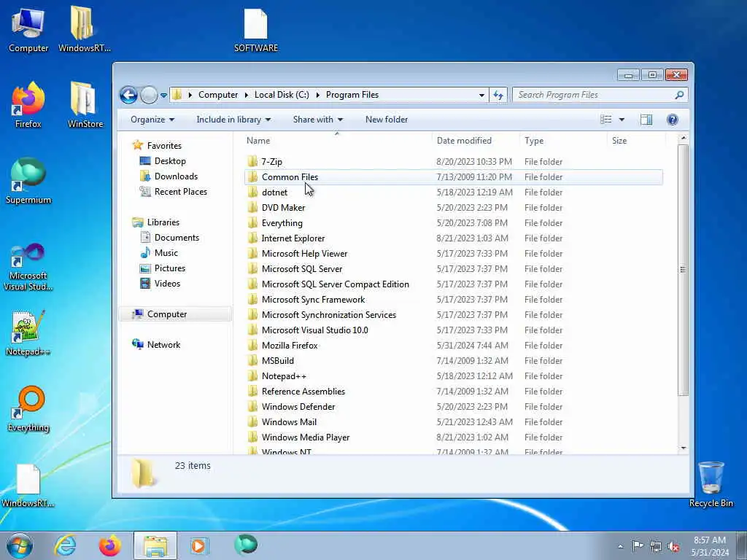Open the Documents library
The height and width of the screenshot is (560, 747).
point(177,238)
